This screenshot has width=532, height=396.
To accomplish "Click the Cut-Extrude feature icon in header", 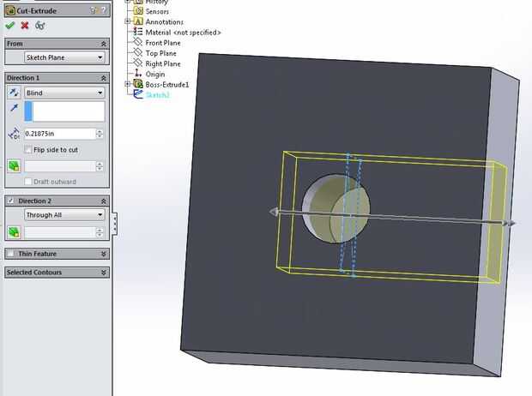I will click(11, 10).
